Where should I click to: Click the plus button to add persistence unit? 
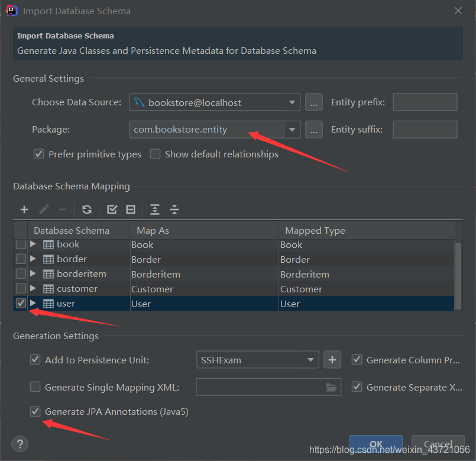coord(332,360)
